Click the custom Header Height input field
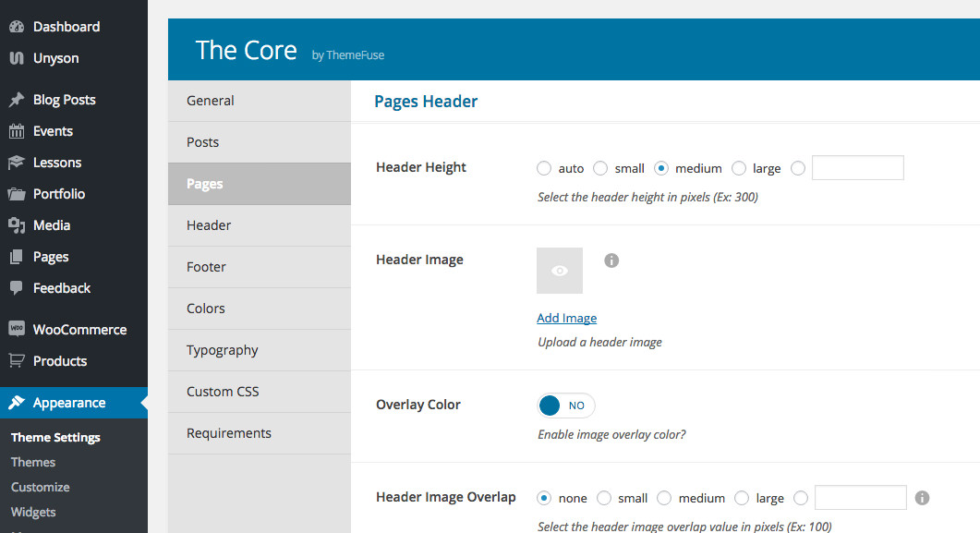980x533 pixels. [x=857, y=167]
